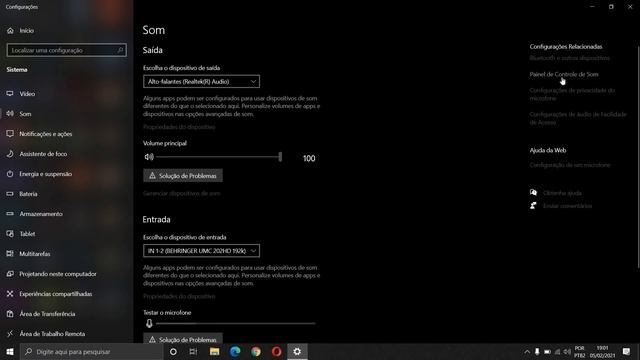Click the taskbar search box
Viewport: 640px width, 360px height.
click(91, 351)
